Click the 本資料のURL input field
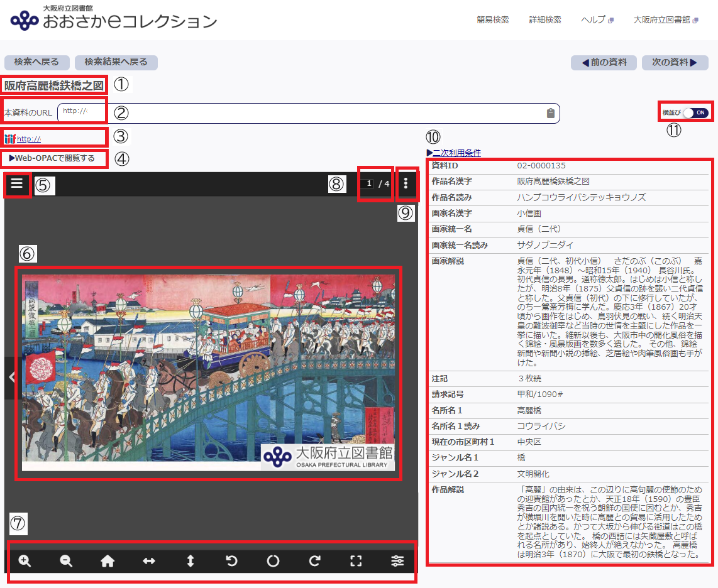This screenshot has width=718, height=588. [x=308, y=113]
